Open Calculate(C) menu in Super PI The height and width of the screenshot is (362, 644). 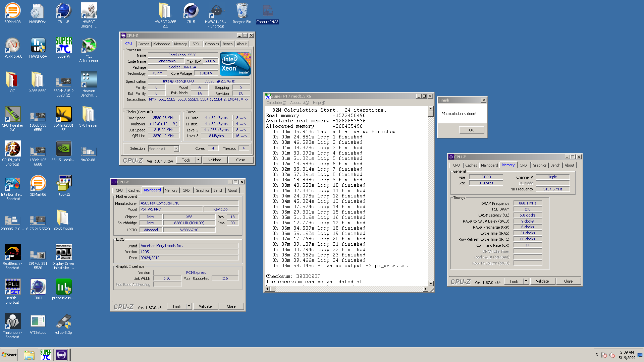click(276, 103)
